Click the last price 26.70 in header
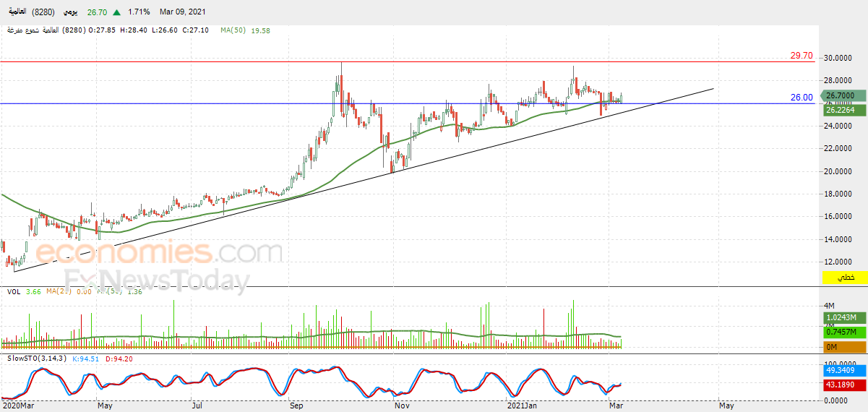Screen dimensions: 868x412 [x=98, y=12]
